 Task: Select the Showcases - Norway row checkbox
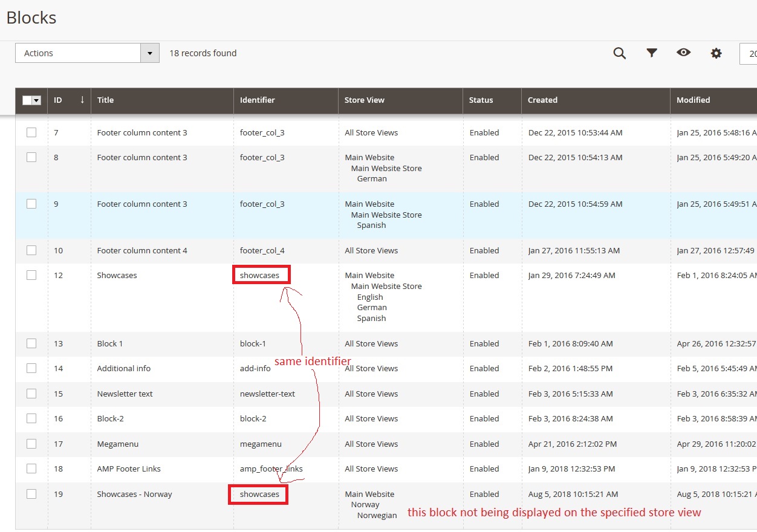[x=31, y=494]
